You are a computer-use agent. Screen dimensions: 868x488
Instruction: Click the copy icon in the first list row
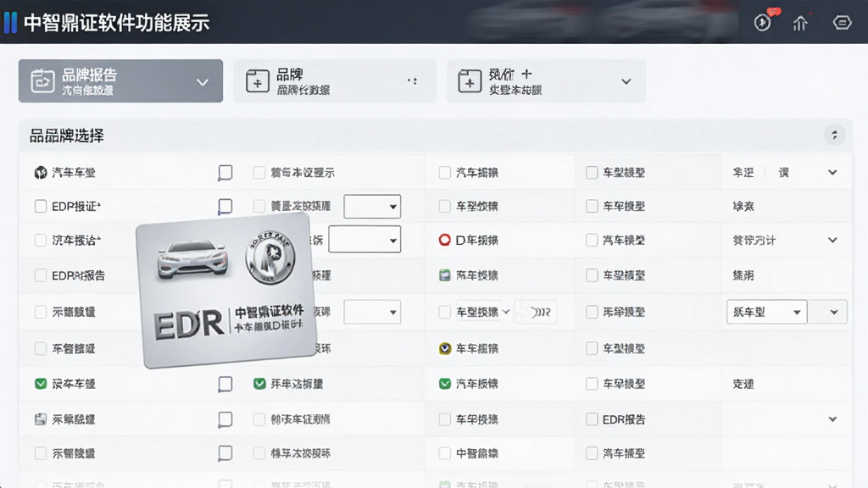point(225,173)
